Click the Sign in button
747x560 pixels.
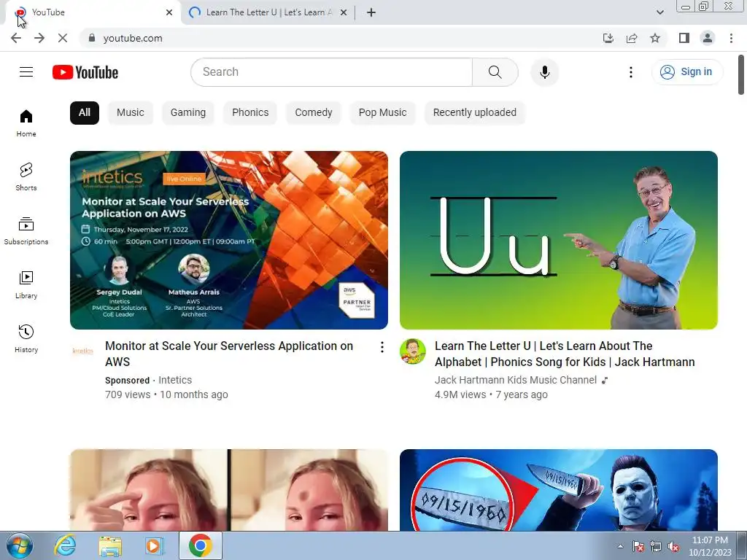coord(687,72)
